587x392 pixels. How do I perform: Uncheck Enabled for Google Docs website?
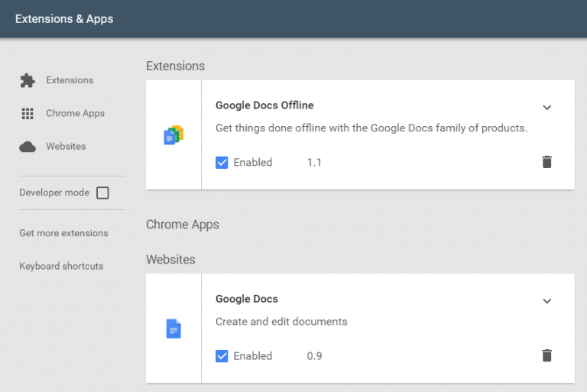(x=222, y=356)
